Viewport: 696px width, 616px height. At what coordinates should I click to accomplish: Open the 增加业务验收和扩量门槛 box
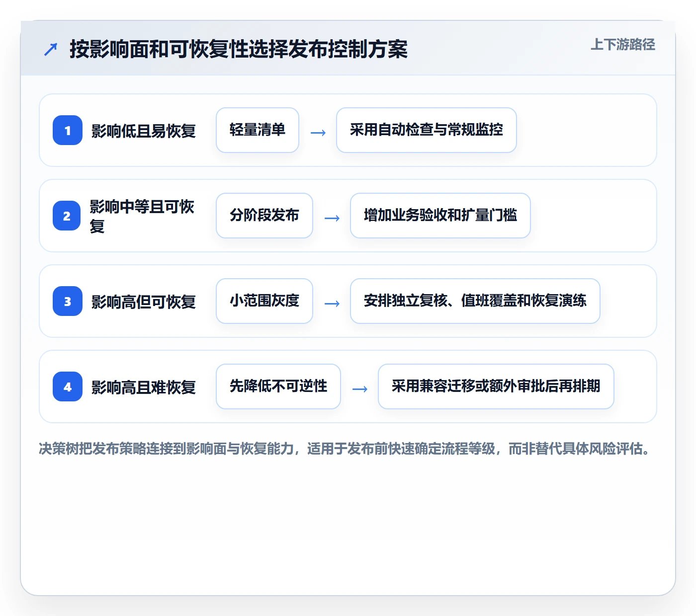(440, 216)
